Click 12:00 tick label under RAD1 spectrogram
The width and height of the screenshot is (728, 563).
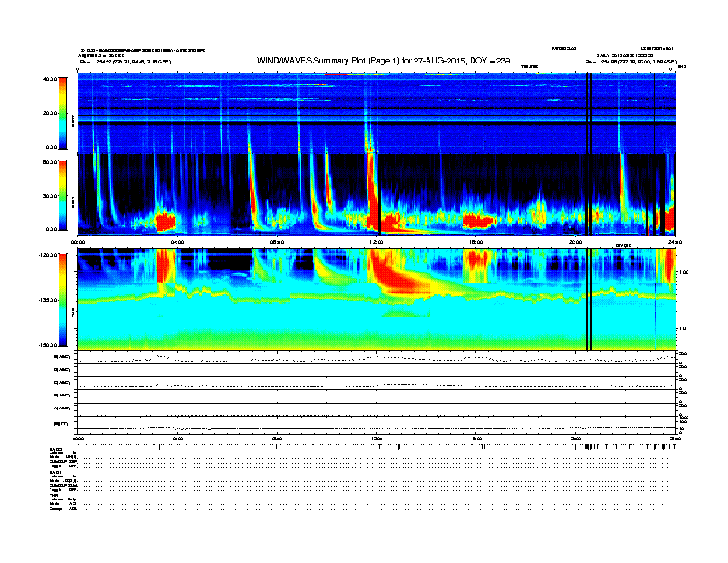(x=377, y=242)
